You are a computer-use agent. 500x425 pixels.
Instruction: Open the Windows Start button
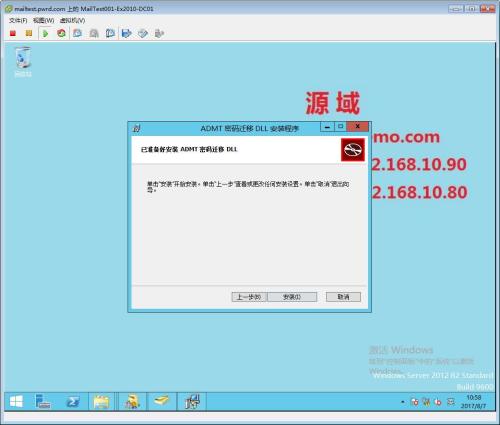click(x=16, y=401)
